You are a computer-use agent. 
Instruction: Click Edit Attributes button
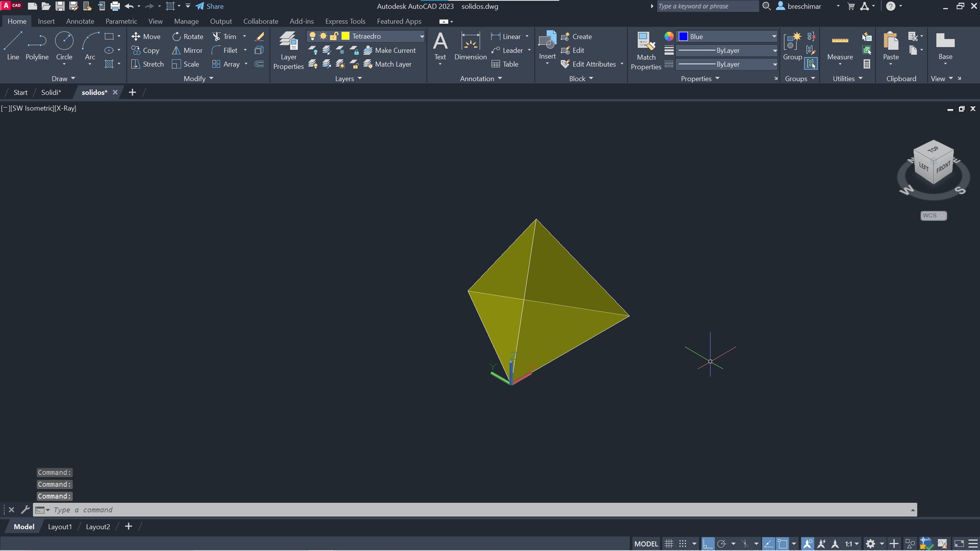tap(588, 64)
